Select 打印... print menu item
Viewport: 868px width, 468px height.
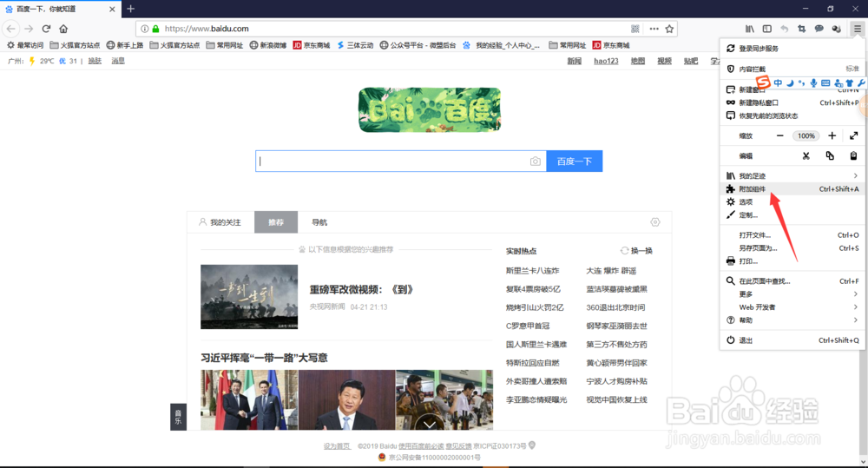point(792,260)
